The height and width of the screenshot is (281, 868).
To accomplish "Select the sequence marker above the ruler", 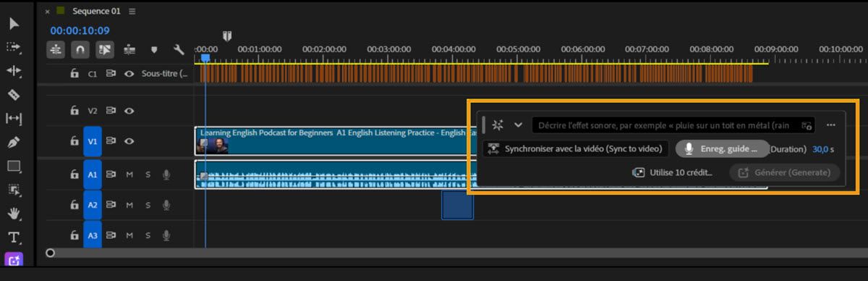I will click(x=227, y=35).
